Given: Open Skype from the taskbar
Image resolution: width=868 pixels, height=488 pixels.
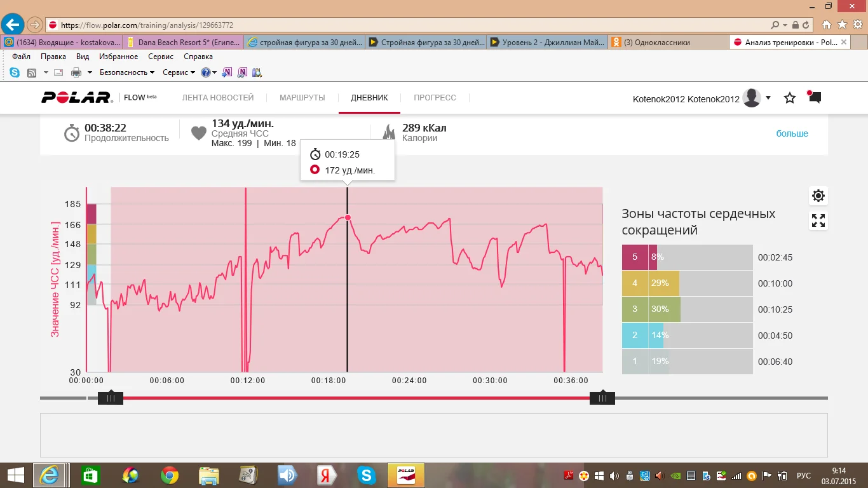Looking at the screenshot, I should 366,475.
